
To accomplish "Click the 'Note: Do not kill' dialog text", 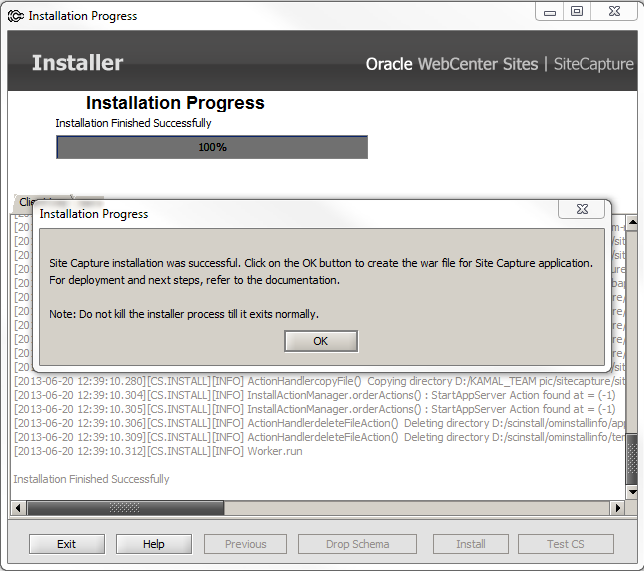I will [x=184, y=314].
